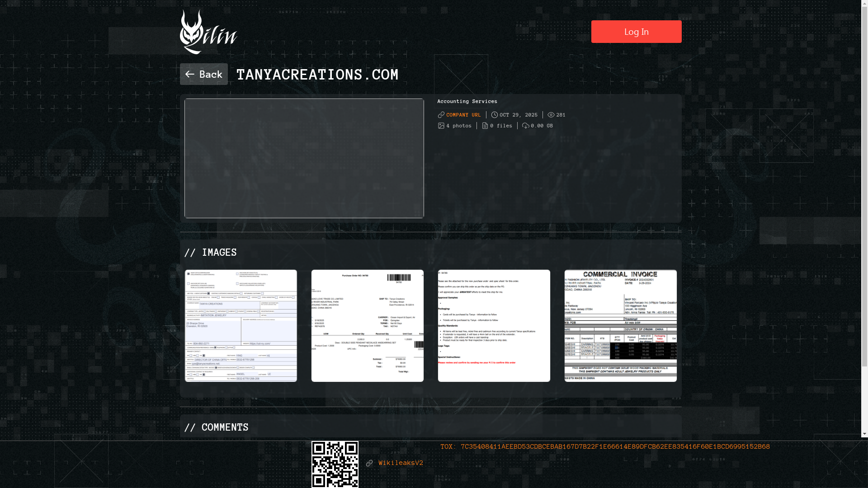
Task: Open the WikileaksV2 link
Action: point(401,463)
